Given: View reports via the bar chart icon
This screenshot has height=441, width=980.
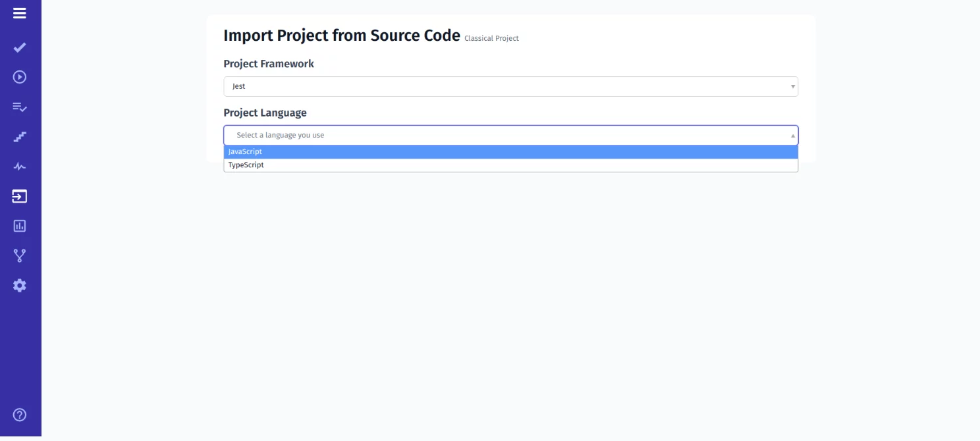Looking at the screenshot, I should click(x=20, y=226).
